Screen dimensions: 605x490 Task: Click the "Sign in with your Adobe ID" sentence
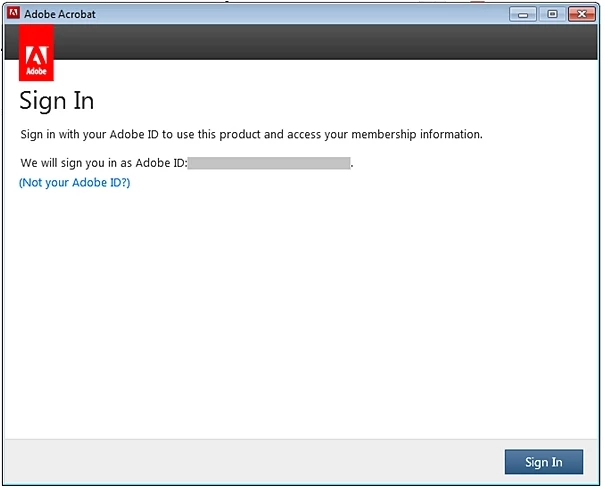point(252,134)
